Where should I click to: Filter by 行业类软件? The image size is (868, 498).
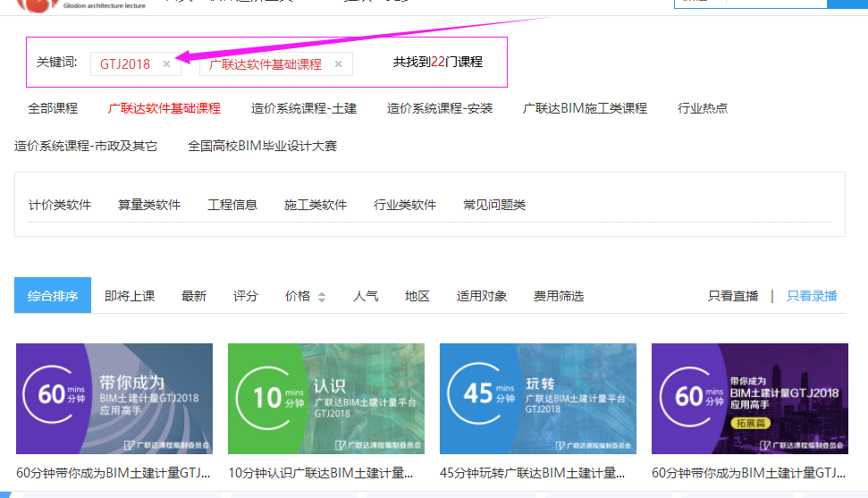pos(405,205)
